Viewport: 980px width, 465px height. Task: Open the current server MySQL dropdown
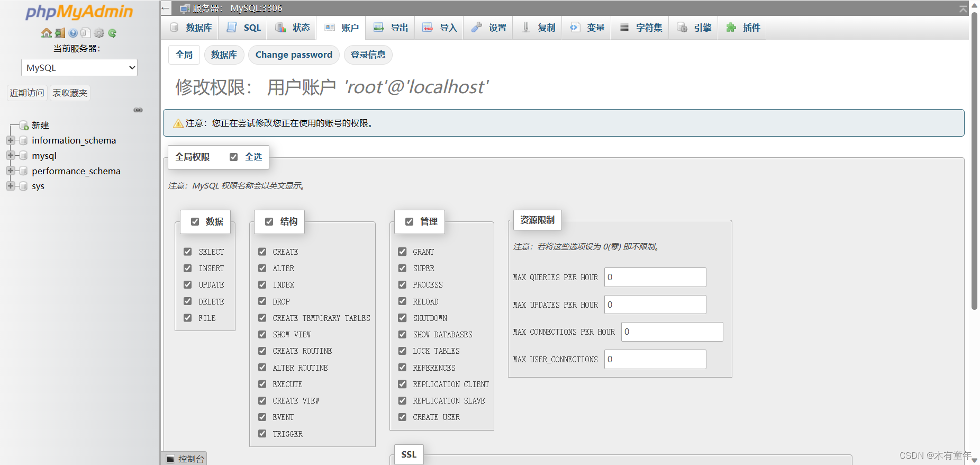(79, 68)
